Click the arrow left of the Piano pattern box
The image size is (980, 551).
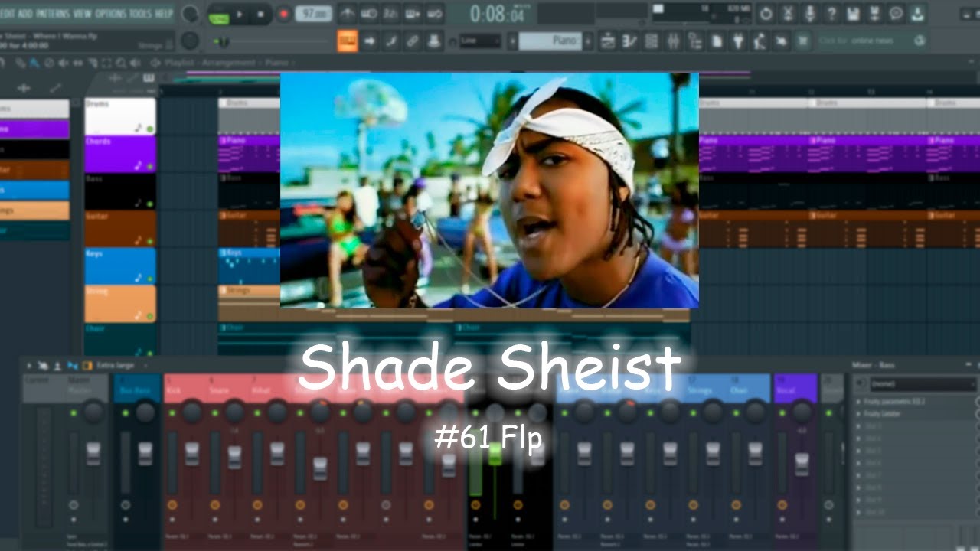(x=512, y=41)
